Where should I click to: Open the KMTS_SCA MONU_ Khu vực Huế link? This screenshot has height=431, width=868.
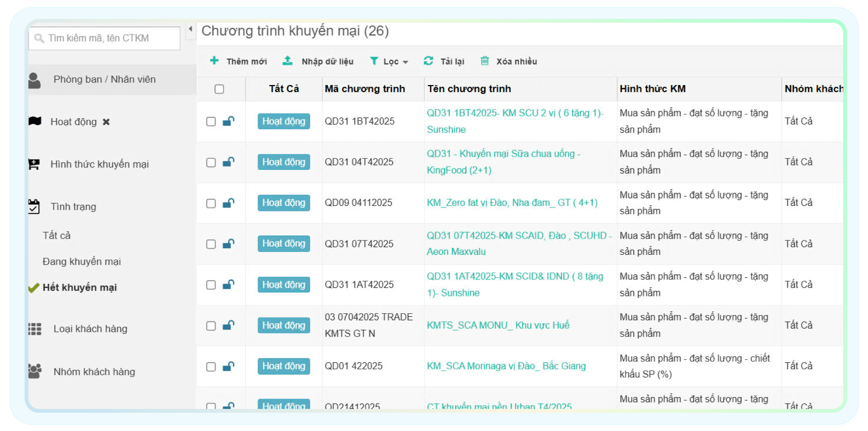pos(498,325)
